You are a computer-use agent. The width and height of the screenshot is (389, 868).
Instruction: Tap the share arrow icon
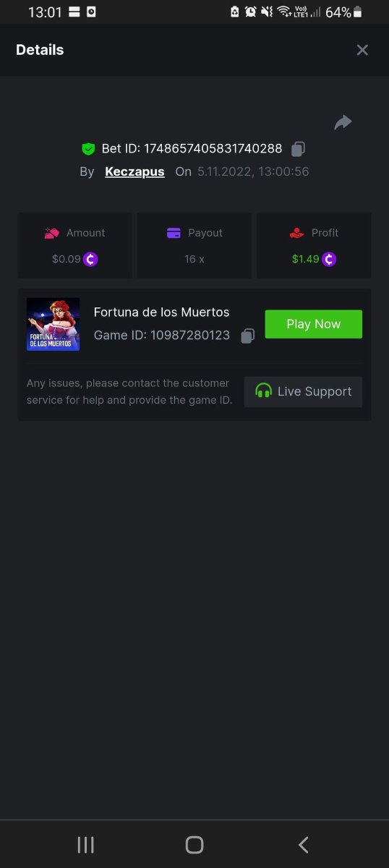point(343,123)
